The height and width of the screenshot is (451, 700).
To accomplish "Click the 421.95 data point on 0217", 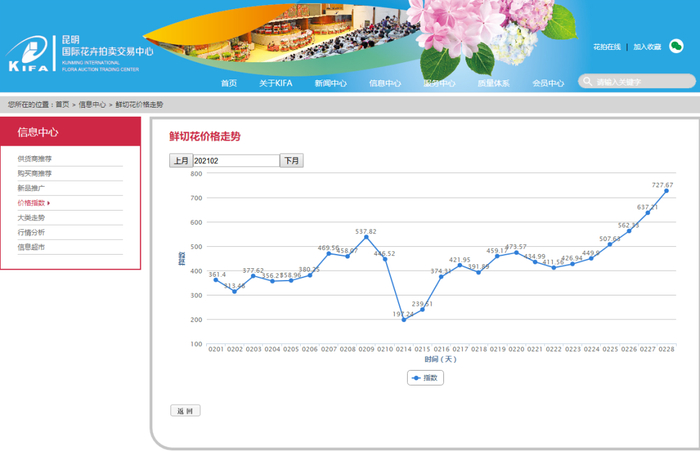I will pyautogui.click(x=460, y=265).
